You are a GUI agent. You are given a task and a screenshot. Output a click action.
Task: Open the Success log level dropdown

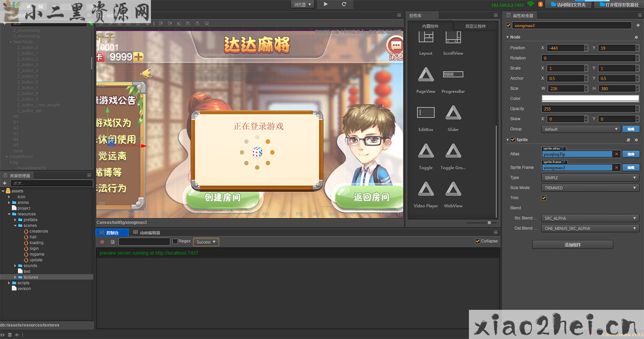tap(206, 242)
